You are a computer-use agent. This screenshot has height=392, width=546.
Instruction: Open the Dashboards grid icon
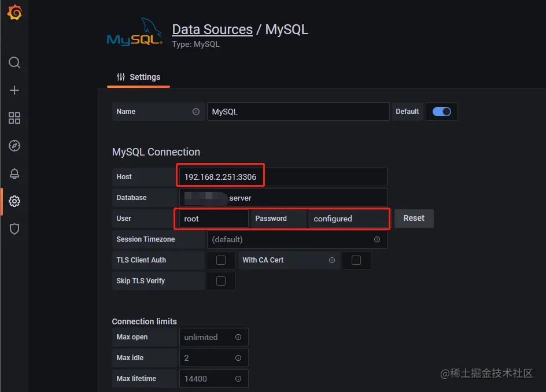[x=14, y=118]
